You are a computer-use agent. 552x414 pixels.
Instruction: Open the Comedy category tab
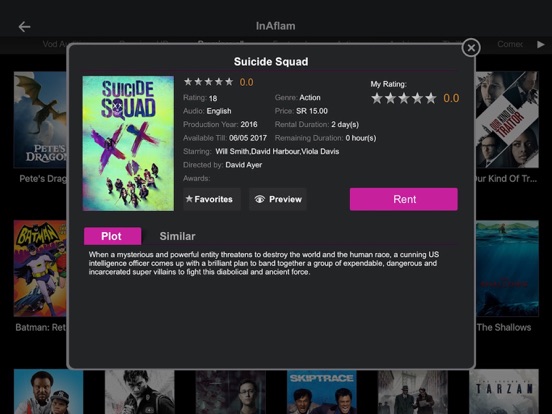point(510,44)
